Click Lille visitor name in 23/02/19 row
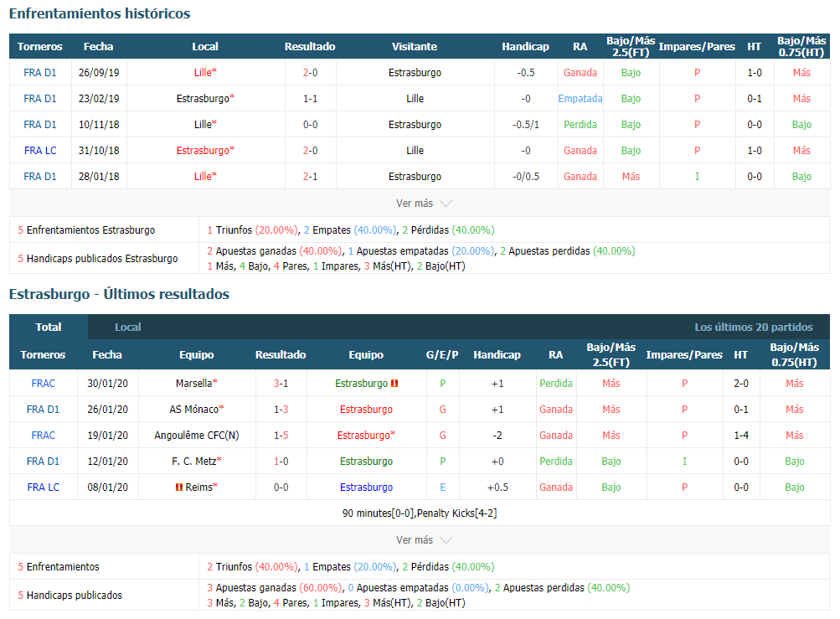The width and height of the screenshot is (840, 619). (415, 99)
